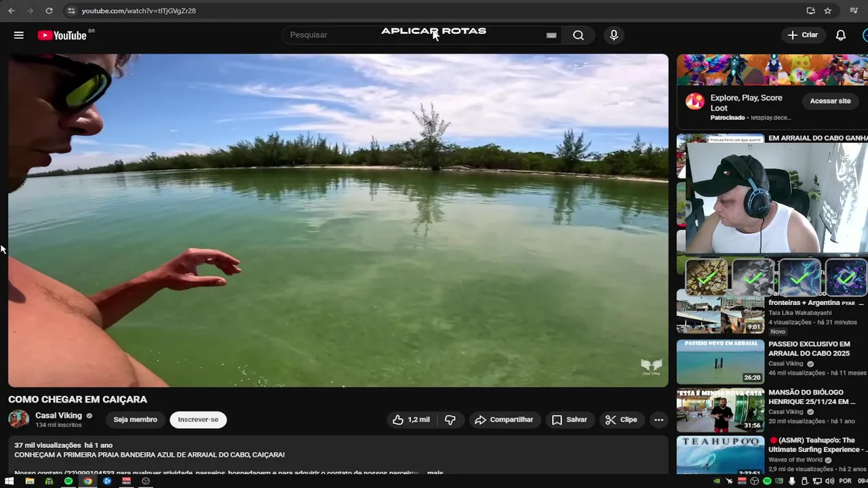Screen dimensions: 868x488
Task: Subscribe with Inscrever-se button
Action: pyautogui.click(x=198, y=420)
